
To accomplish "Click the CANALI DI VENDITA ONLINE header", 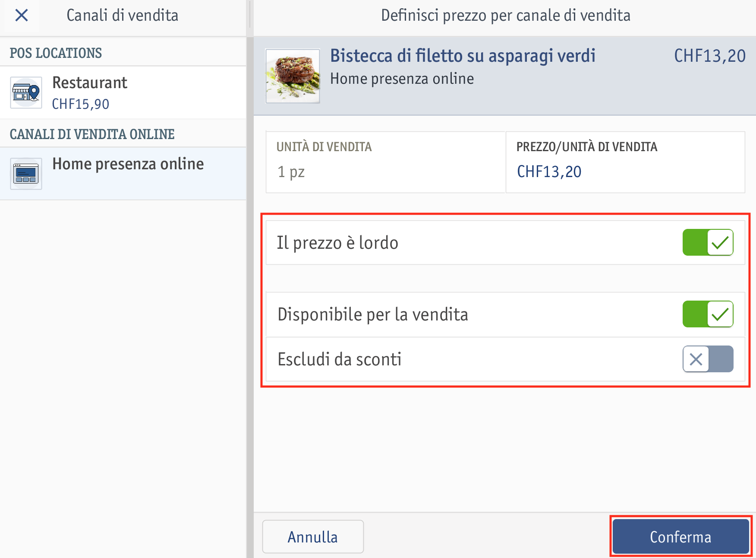I will pos(92,134).
